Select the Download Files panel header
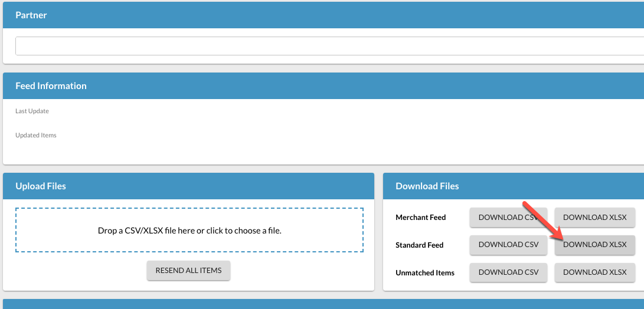Viewport: 644px width, 309px height. [427, 186]
